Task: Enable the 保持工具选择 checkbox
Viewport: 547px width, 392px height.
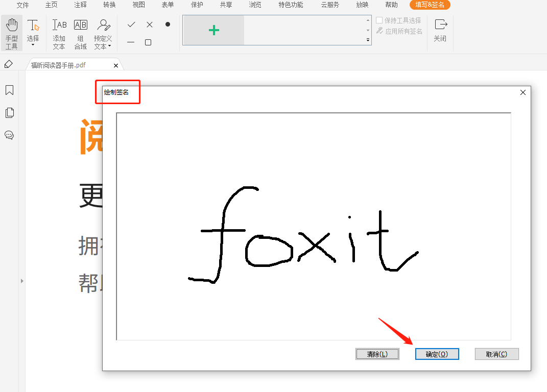Action: [378, 20]
